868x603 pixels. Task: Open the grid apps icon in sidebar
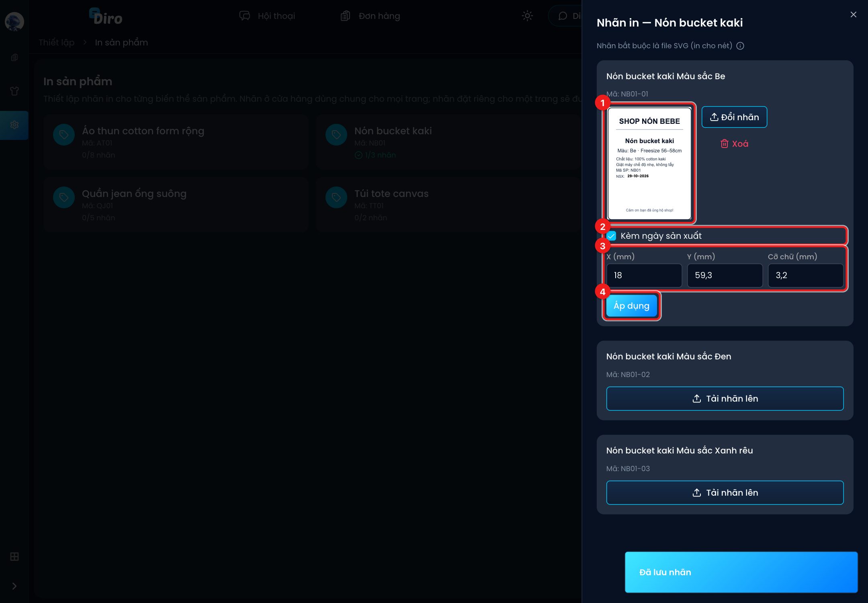(14, 556)
